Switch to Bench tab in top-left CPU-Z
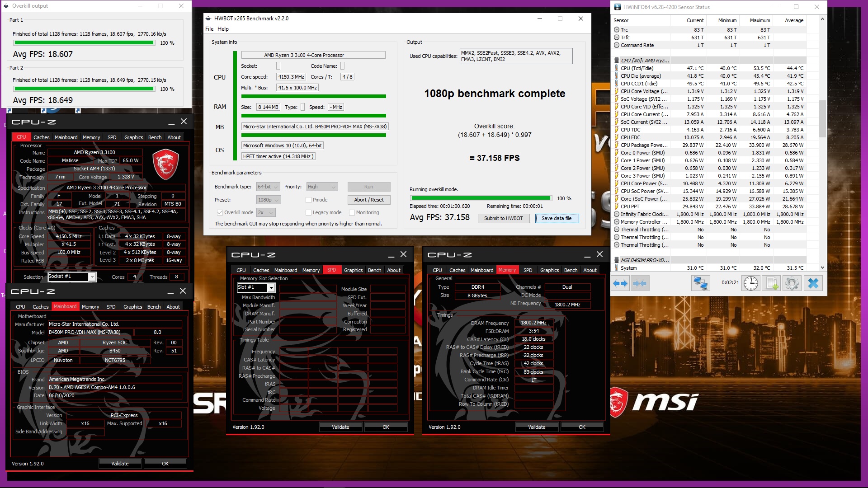868x488 pixels. pos(155,137)
